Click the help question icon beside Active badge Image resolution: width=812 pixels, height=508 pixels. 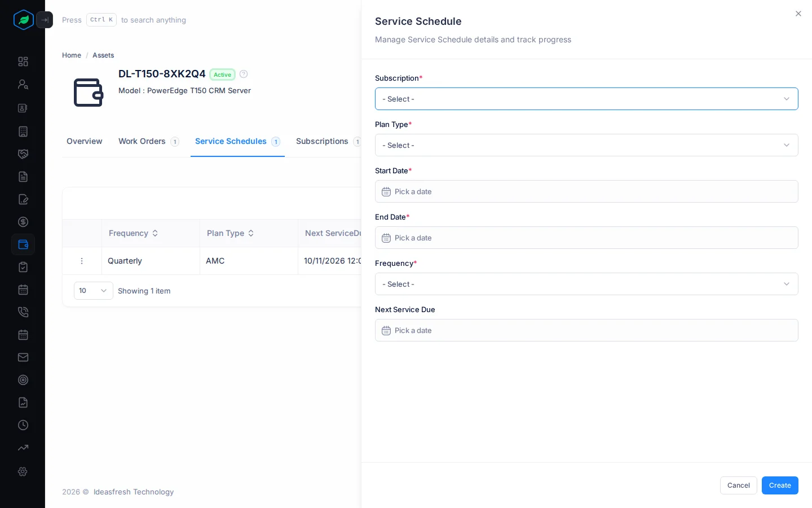[244, 74]
